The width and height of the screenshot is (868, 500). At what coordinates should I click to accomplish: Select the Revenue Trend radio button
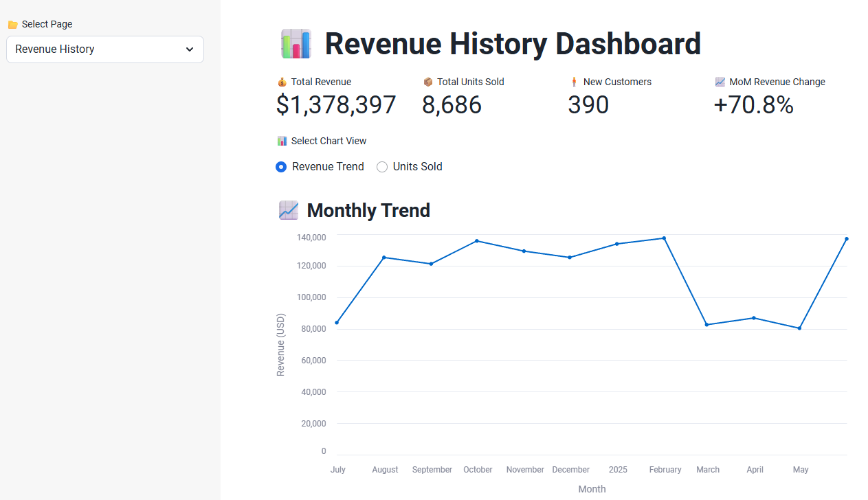tap(281, 167)
